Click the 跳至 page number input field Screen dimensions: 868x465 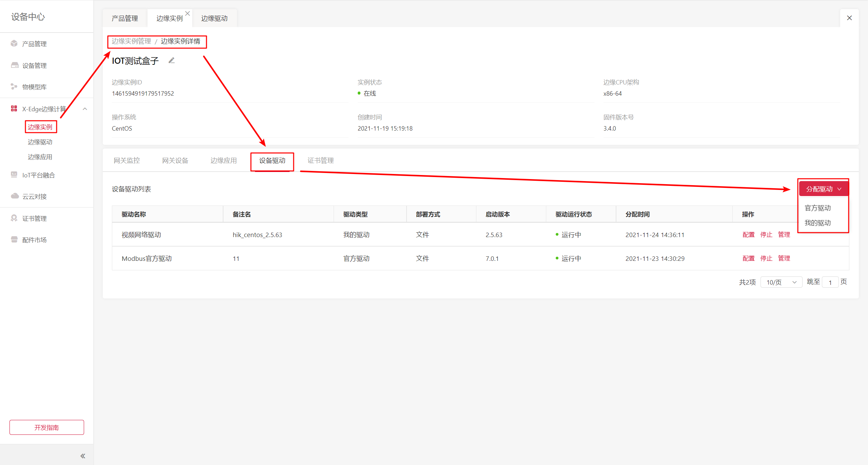[830, 282]
